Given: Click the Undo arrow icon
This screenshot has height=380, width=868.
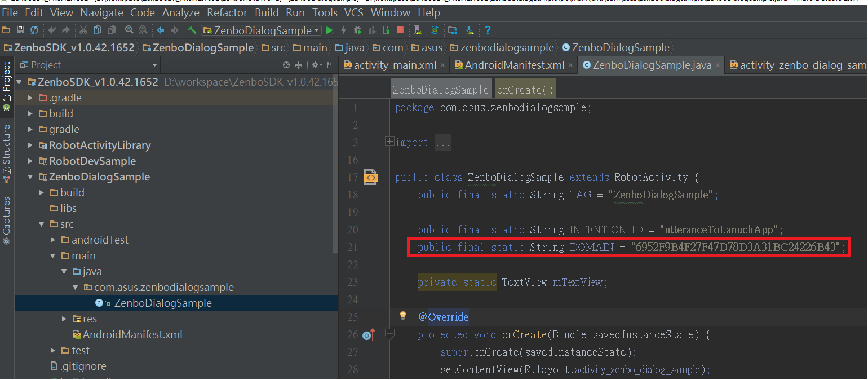Looking at the screenshot, I should 52,30.
